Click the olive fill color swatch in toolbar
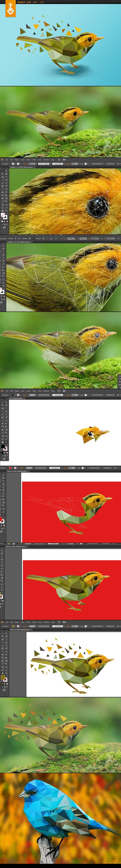This screenshot has height=868, width=121. [x=3, y=677]
